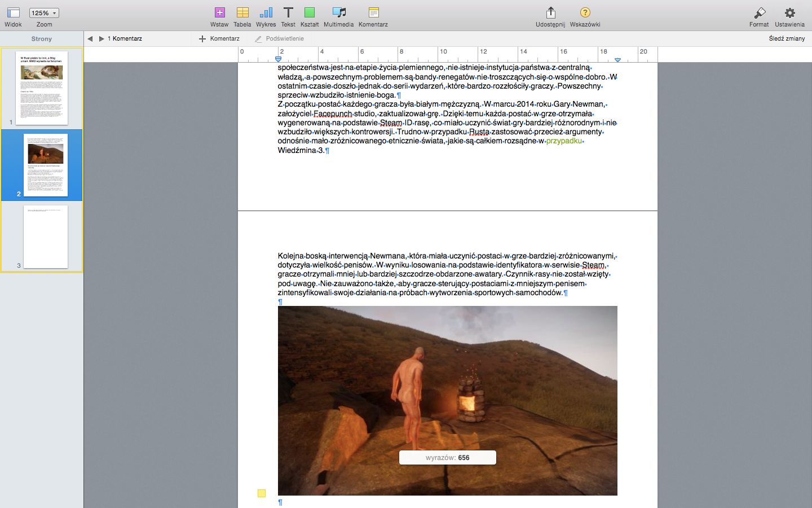Go to the next comment arrow
Image resolution: width=812 pixels, height=508 pixels.
click(x=101, y=38)
